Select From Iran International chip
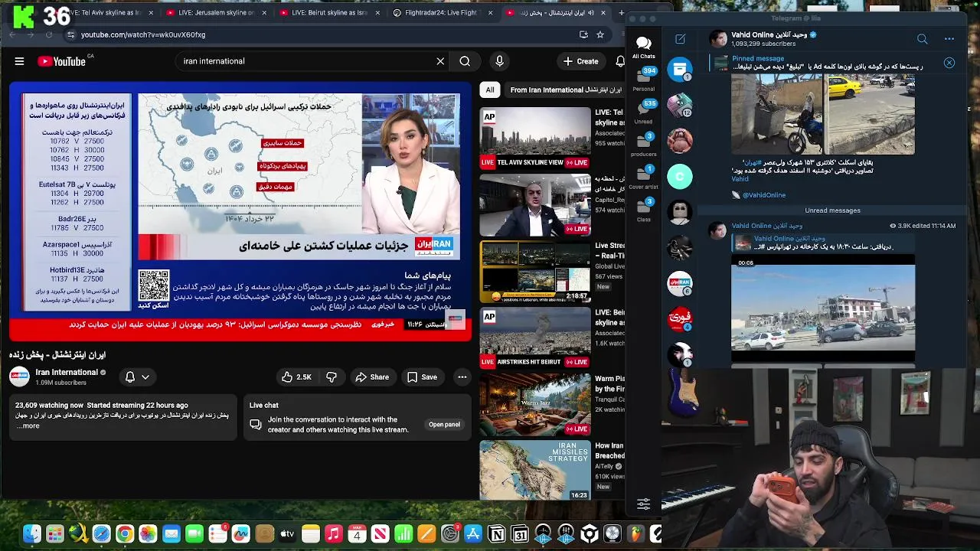The width and height of the screenshot is (980, 551). pos(566,90)
